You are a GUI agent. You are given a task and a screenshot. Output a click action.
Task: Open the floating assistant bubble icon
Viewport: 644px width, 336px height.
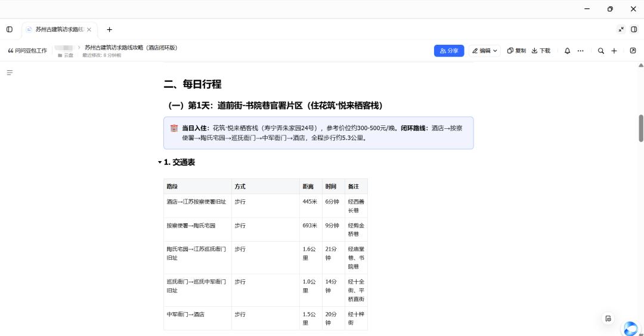[631, 328]
